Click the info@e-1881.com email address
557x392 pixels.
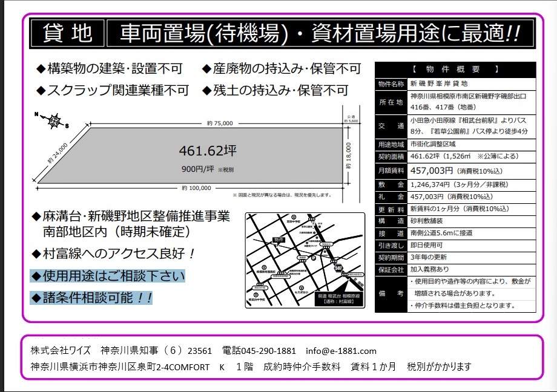(x=341, y=351)
